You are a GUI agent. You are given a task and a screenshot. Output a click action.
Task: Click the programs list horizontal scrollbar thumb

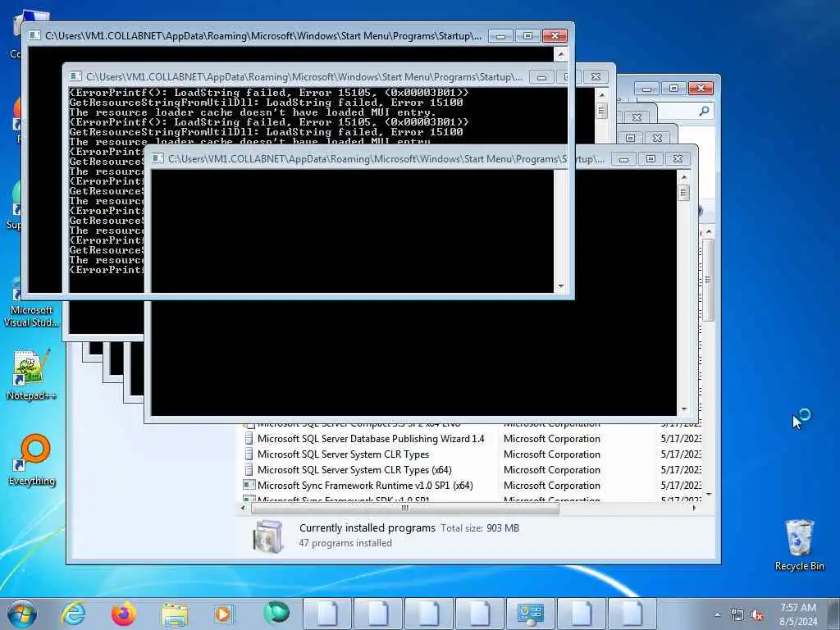click(405, 508)
